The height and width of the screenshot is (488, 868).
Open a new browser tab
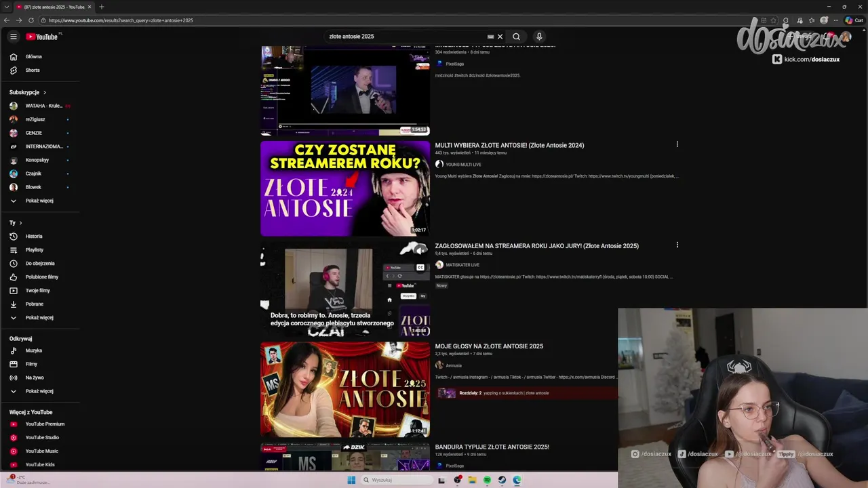(102, 7)
